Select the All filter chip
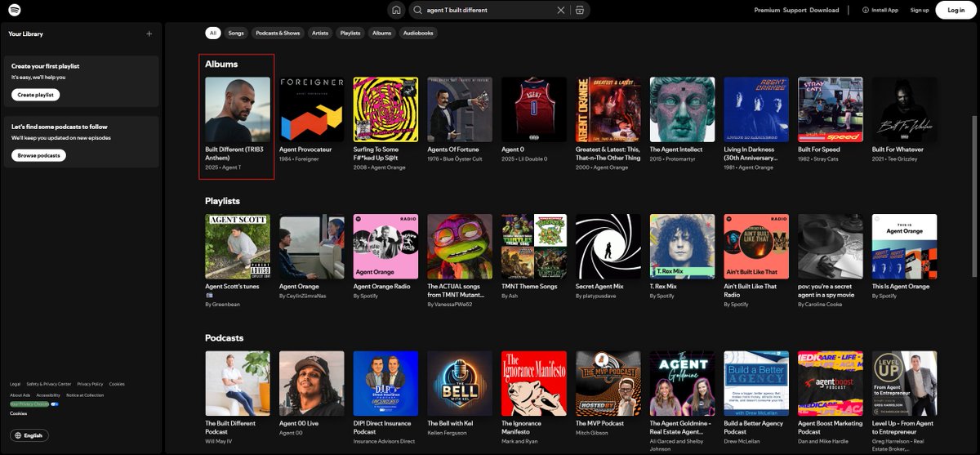 pos(213,33)
